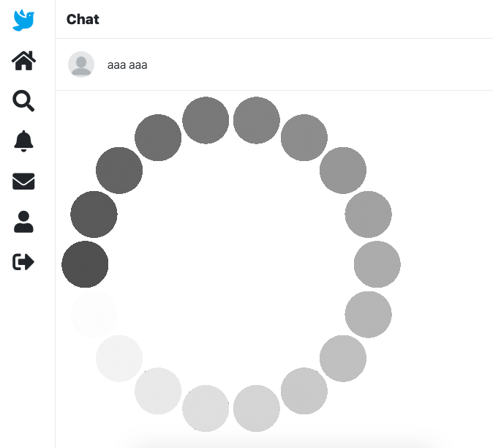Click the grey avatar of aaa aaa
Screen dimensions: 493x448
coord(81,64)
